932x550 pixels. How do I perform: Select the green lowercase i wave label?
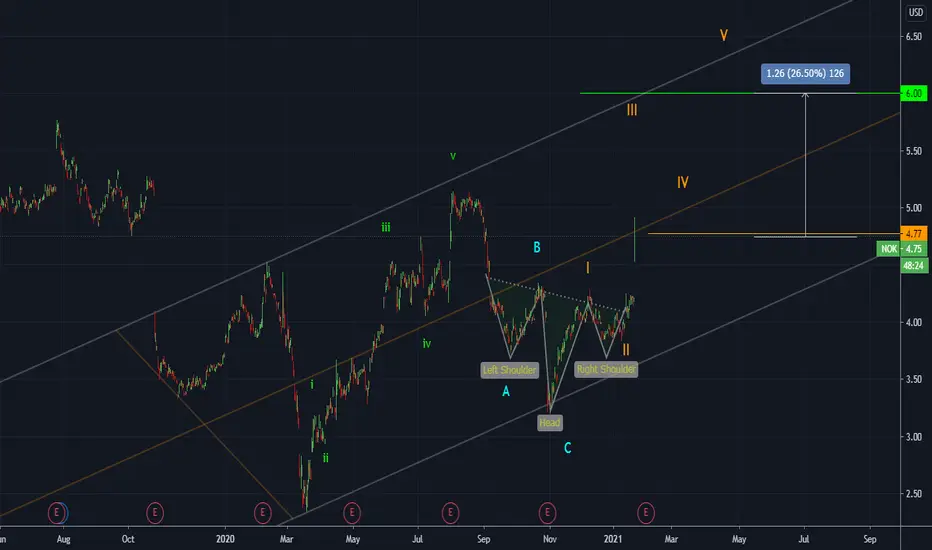(311, 385)
